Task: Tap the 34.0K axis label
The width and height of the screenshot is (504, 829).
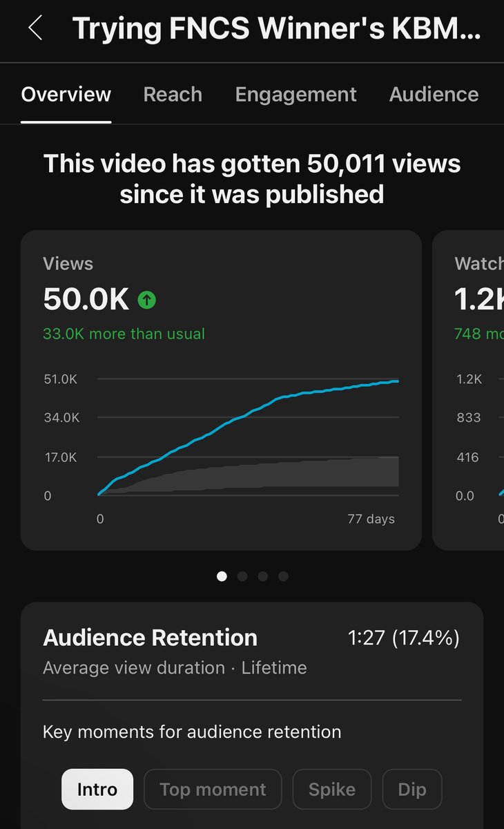Action: click(61, 417)
